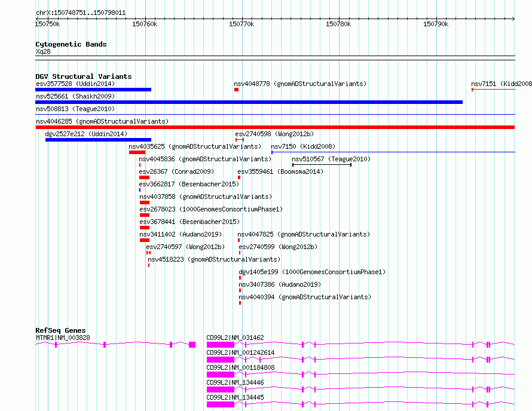
Task: Select nsv3407386 (Audano2019) label
Action: [280, 284]
